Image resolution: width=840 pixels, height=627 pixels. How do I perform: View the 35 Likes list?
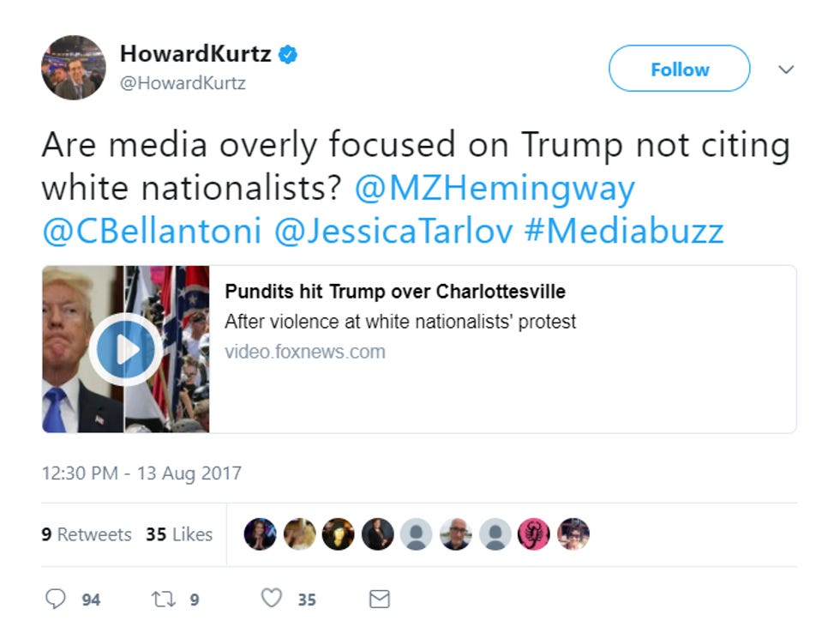tap(179, 534)
